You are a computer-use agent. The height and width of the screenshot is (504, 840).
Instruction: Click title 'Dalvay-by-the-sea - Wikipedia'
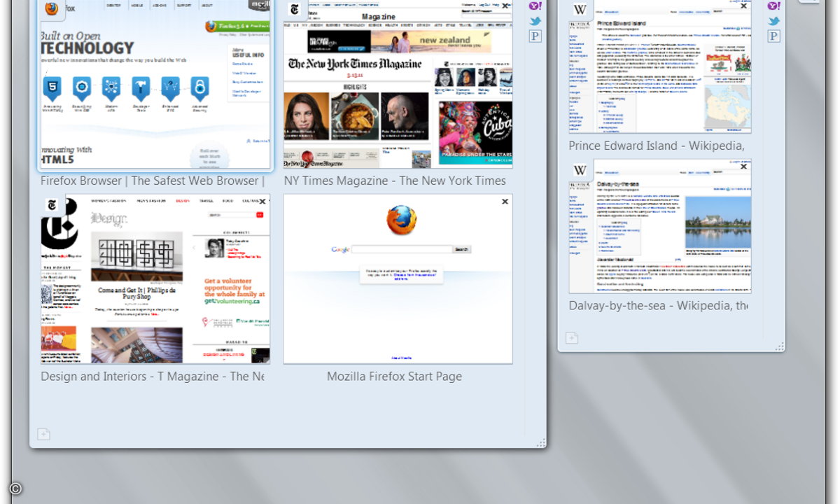point(658,306)
